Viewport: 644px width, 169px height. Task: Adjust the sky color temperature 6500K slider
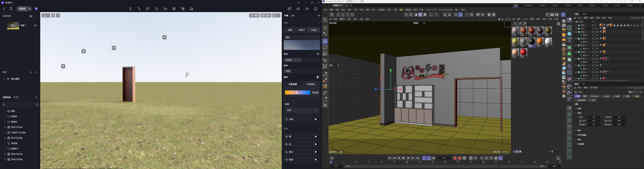pos(298,92)
